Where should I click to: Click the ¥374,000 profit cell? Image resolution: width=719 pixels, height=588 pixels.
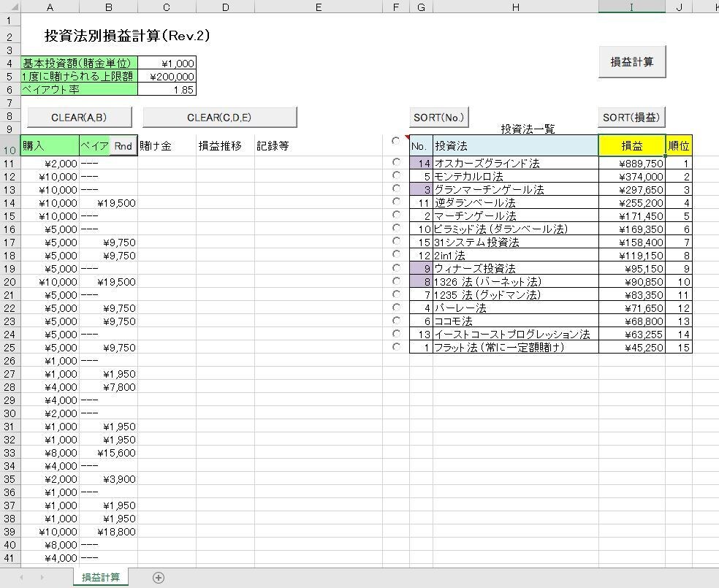pyautogui.click(x=632, y=177)
